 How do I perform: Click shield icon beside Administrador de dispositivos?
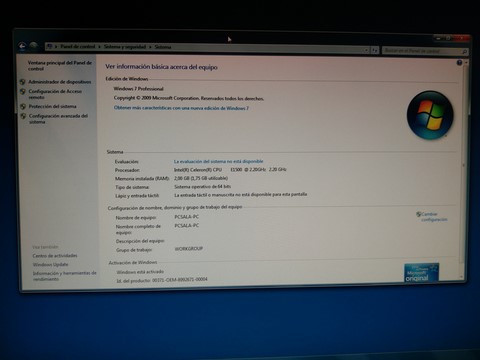(x=23, y=82)
